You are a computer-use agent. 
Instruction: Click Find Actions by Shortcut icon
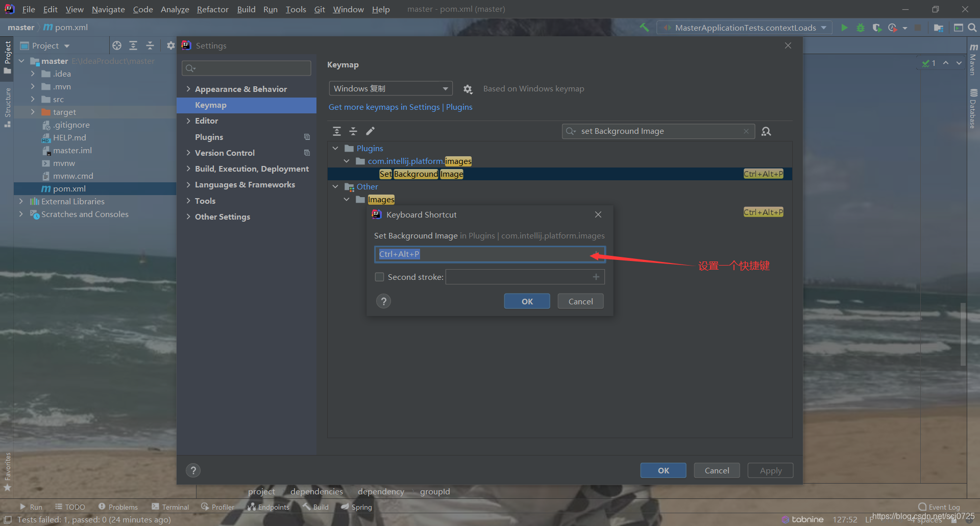766,131
